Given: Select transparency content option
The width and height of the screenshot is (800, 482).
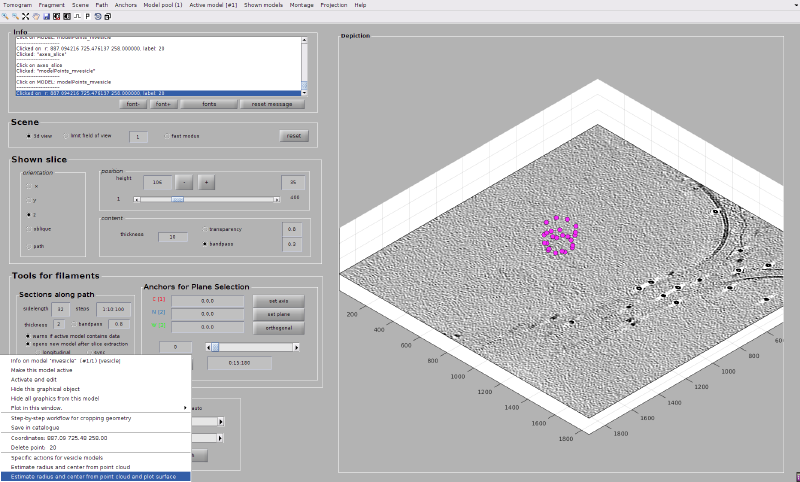Looking at the screenshot, I should [x=205, y=230].
